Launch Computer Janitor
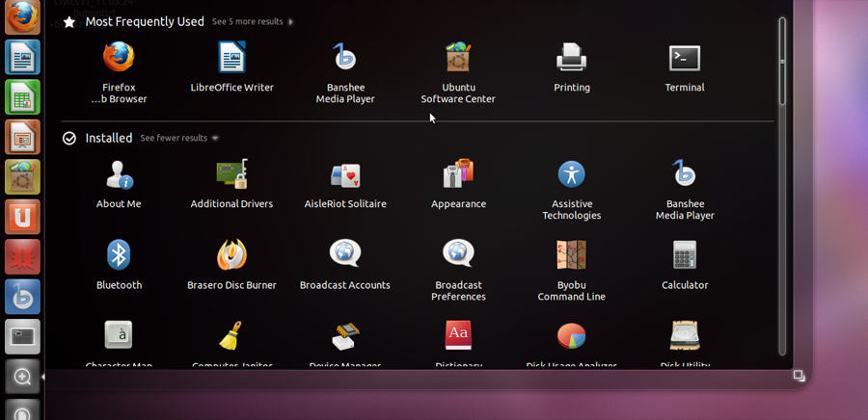Viewport: 868px width, 420px height. 231,344
